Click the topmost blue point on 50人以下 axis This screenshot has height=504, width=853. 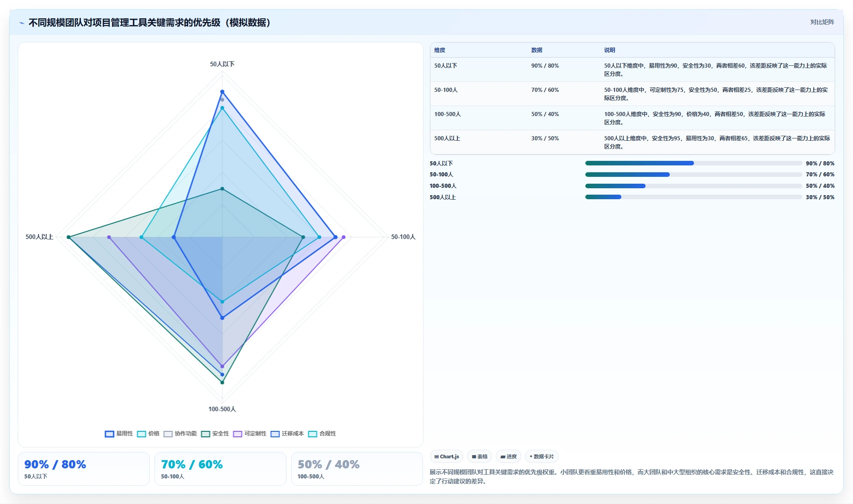223,92
